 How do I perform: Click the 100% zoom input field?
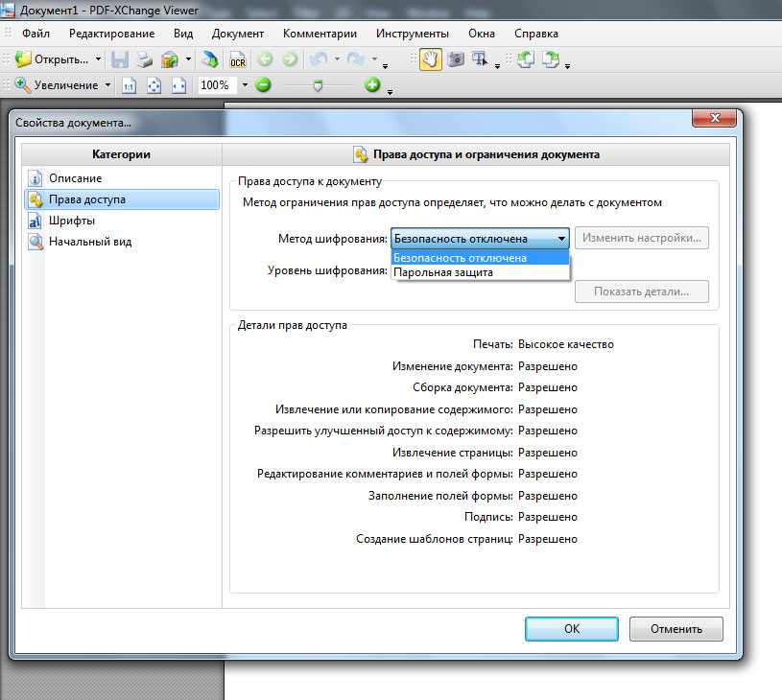[216, 85]
